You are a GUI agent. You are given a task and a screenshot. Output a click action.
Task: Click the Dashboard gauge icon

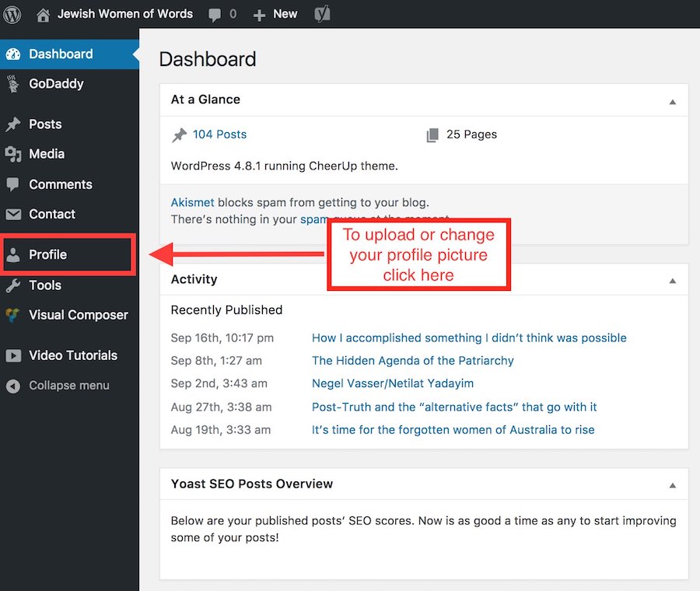pyautogui.click(x=13, y=54)
